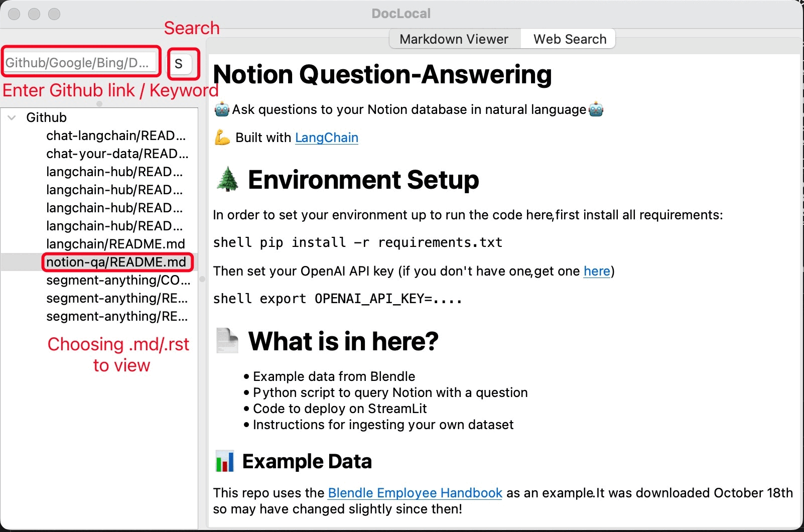804x532 pixels.
Task: Click the Github/Google/Bing search input field
Action: (x=80, y=63)
